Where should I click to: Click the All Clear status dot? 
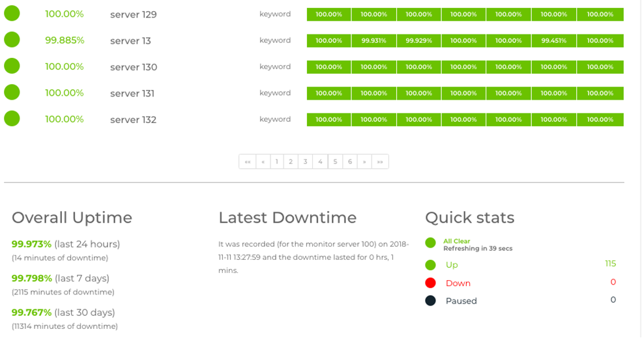(430, 243)
